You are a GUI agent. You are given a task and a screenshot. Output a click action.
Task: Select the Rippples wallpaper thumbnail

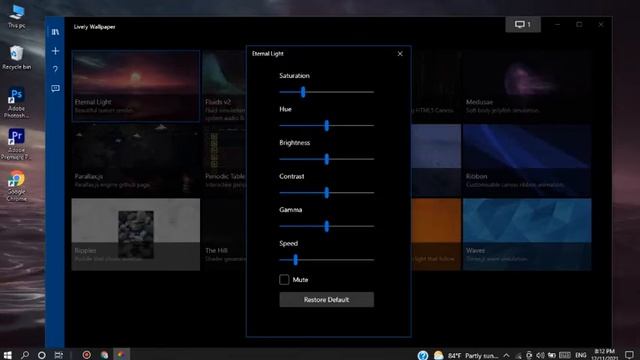pos(136,234)
